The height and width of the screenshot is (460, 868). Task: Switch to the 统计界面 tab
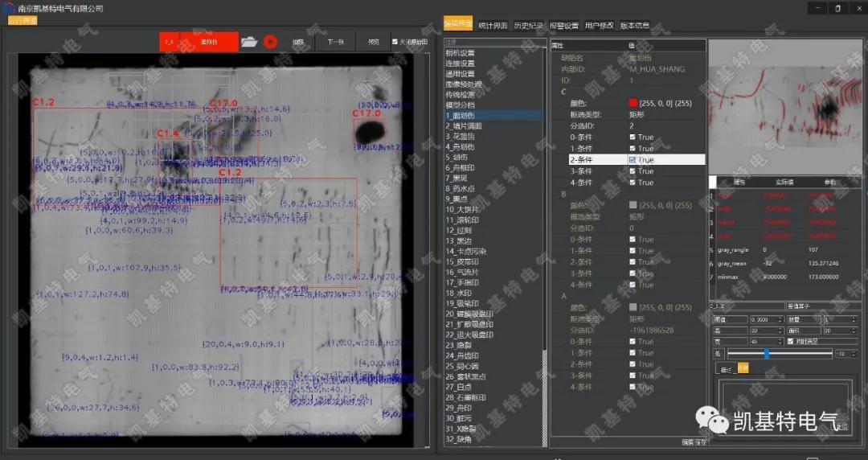coord(493,25)
